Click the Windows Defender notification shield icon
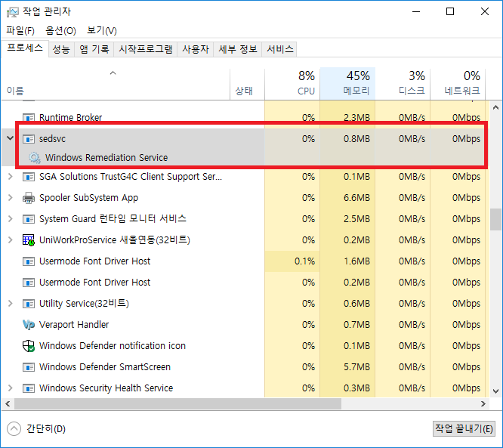The height and width of the screenshot is (448, 503). click(x=29, y=346)
